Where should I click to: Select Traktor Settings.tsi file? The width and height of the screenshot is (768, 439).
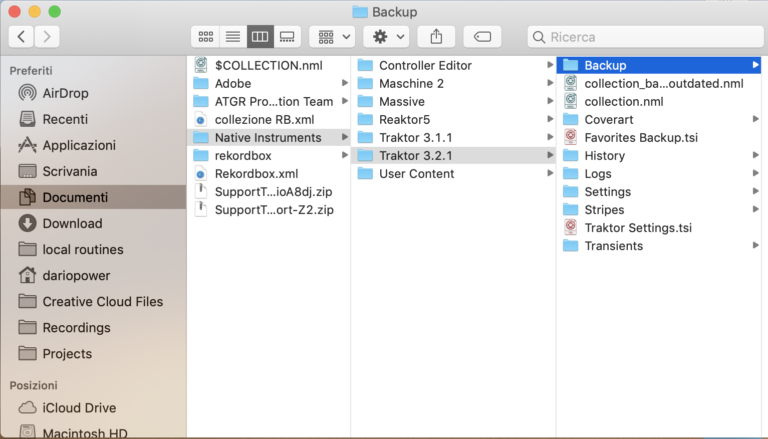pyautogui.click(x=659, y=228)
